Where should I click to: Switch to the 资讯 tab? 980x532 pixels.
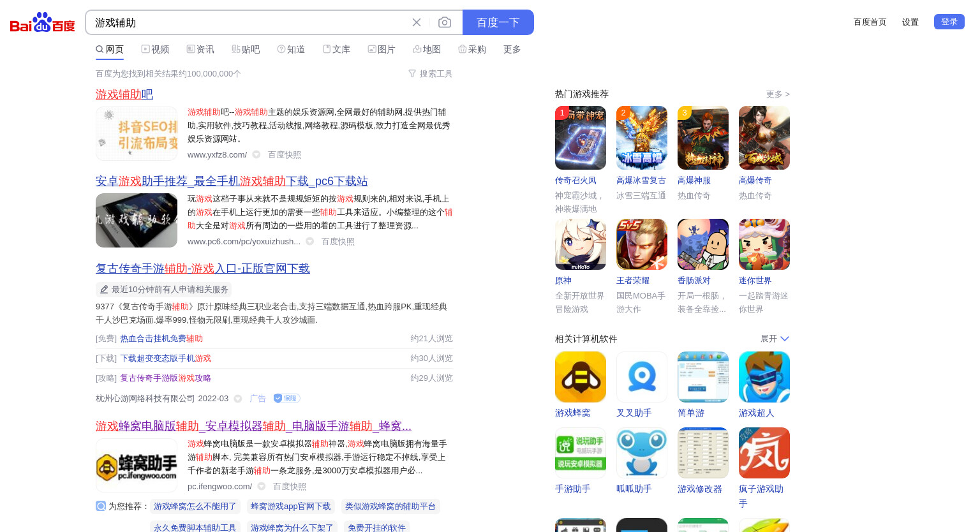200,49
